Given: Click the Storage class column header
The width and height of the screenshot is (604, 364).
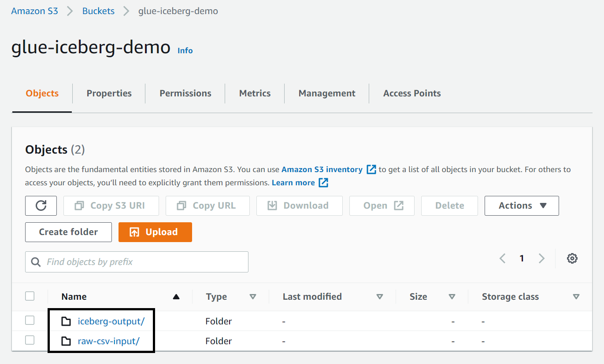Looking at the screenshot, I should (510, 297).
